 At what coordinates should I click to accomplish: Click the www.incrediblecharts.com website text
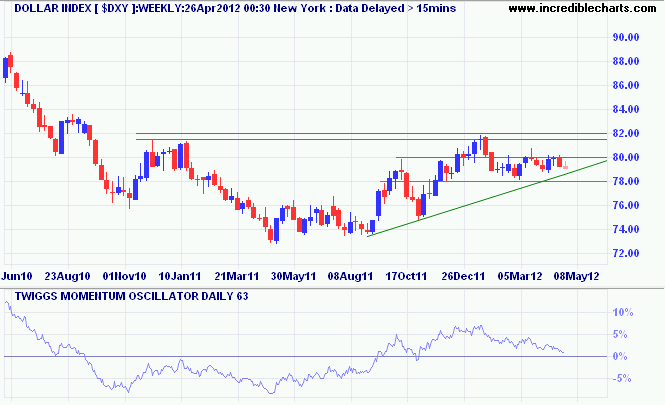(x=582, y=8)
